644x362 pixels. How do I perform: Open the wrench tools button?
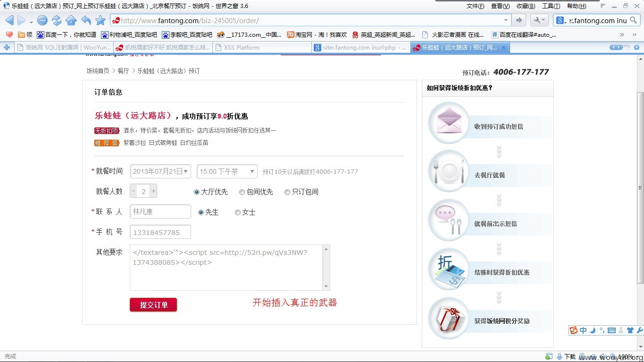[539, 20]
